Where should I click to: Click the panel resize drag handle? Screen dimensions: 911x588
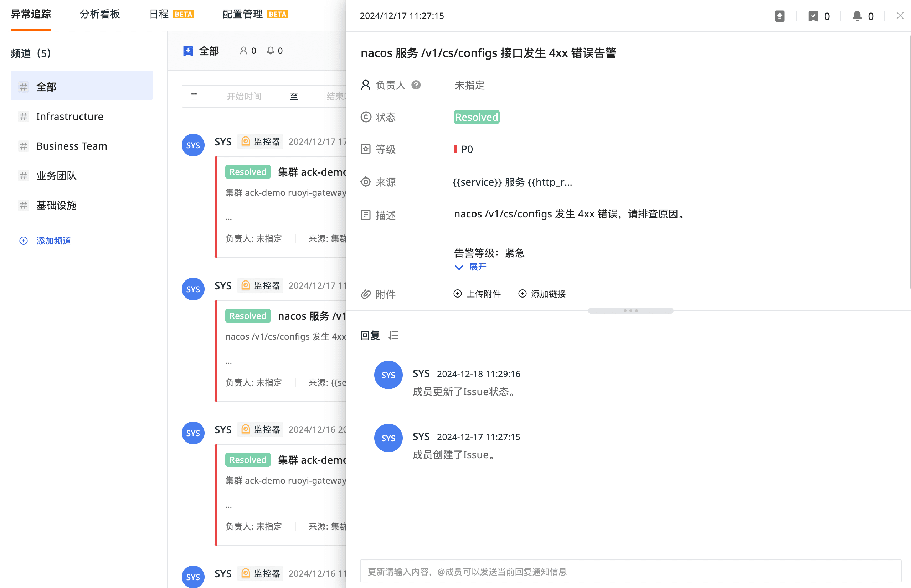click(631, 311)
